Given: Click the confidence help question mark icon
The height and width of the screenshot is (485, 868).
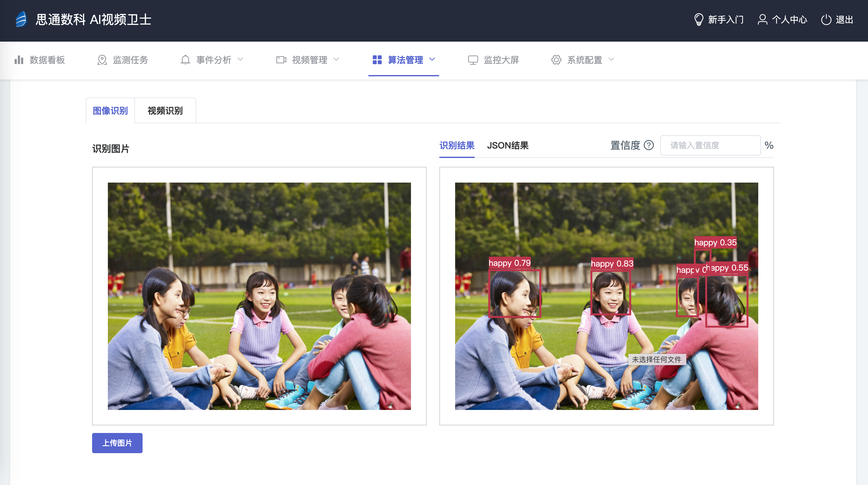Looking at the screenshot, I should tap(649, 145).
